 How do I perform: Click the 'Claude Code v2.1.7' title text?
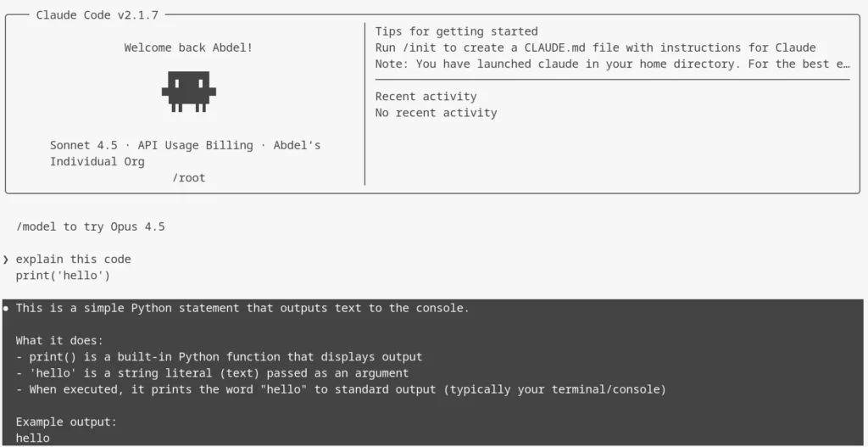tap(97, 15)
